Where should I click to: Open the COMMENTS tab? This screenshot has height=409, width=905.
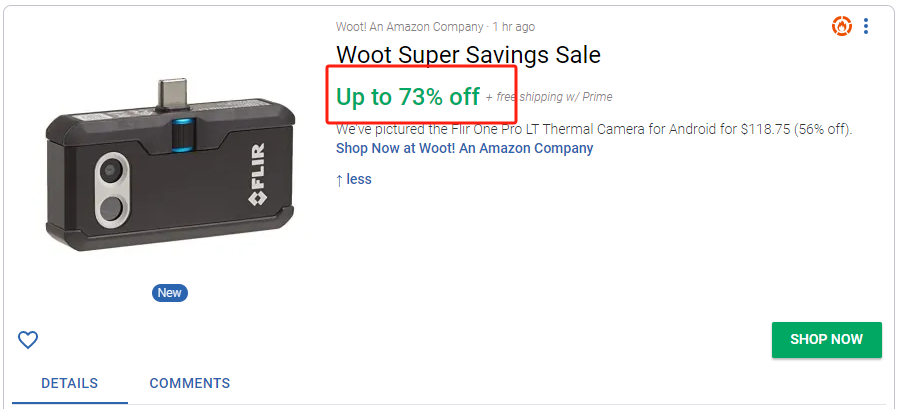coord(190,383)
